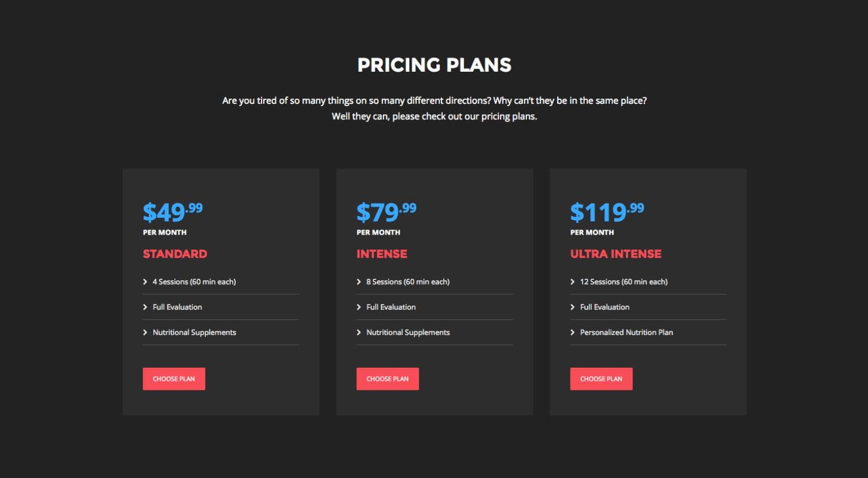Click chevron icon beside 4 Sessions
This screenshot has width=868, height=478.
tap(145, 282)
